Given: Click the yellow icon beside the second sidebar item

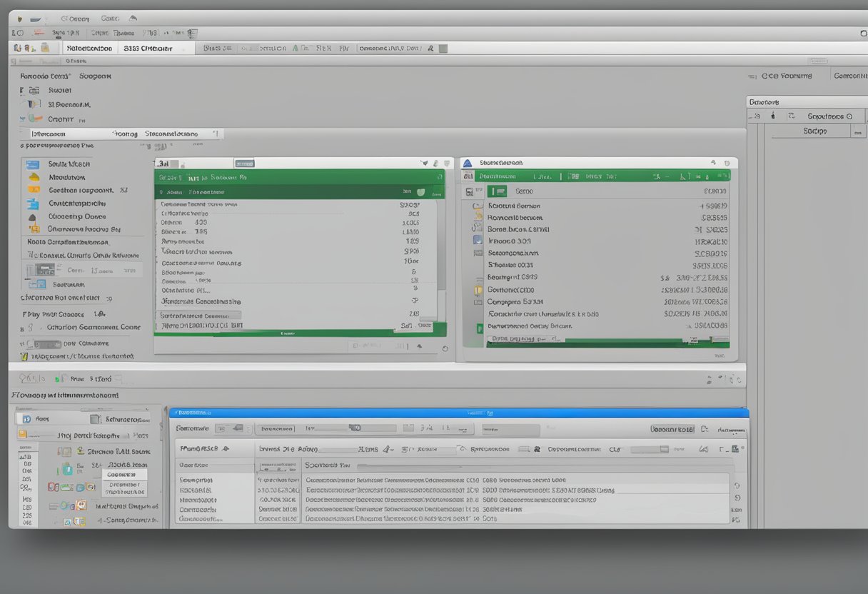Looking at the screenshot, I should [33, 177].
